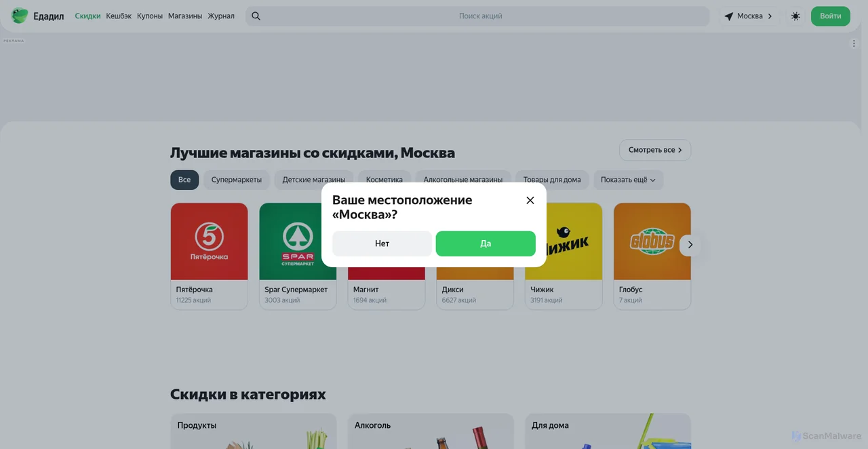
Task: Open the Москва city selector
Action: (x=749, y=16)
